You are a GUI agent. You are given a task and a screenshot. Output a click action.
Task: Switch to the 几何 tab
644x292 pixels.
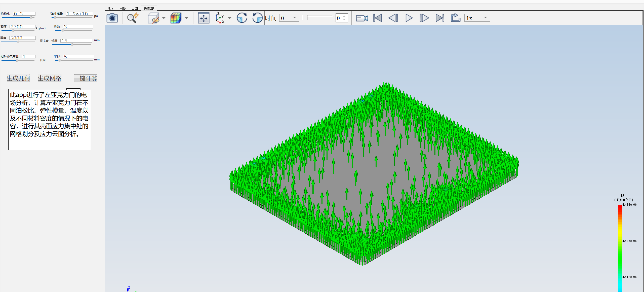[110, 8]
